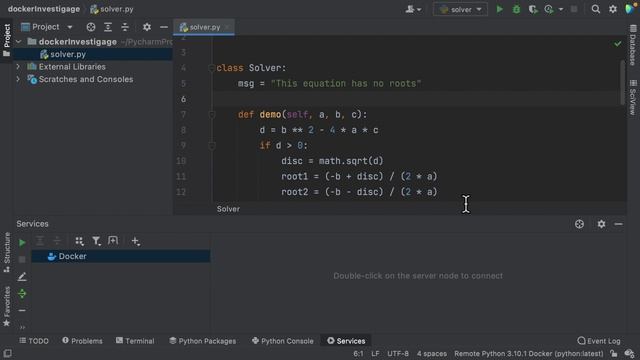The image size is (640, 360).
Task: Run solver with coverage
Action: tap(533, 9)
